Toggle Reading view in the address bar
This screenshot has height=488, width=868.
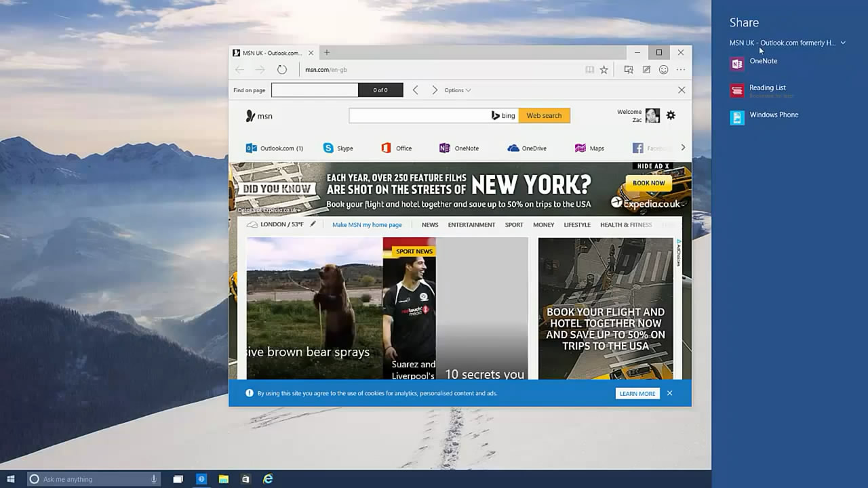pyautogui.click(x=591, y=70)
